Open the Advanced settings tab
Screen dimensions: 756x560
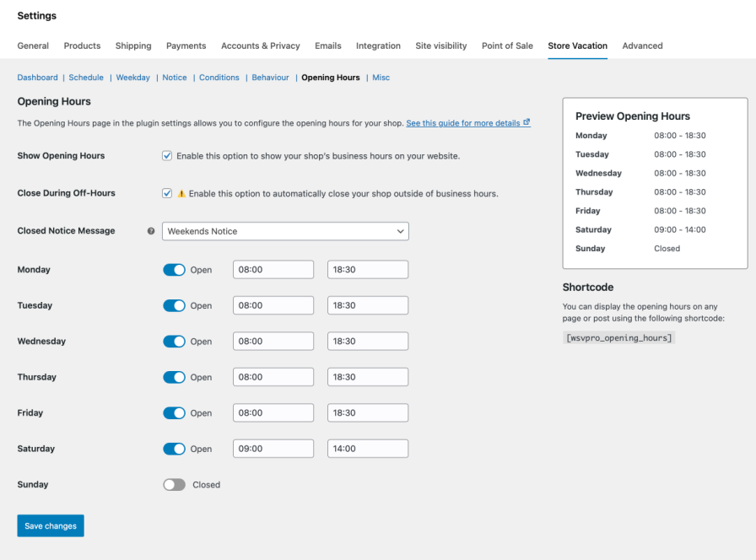click(642, 46)
